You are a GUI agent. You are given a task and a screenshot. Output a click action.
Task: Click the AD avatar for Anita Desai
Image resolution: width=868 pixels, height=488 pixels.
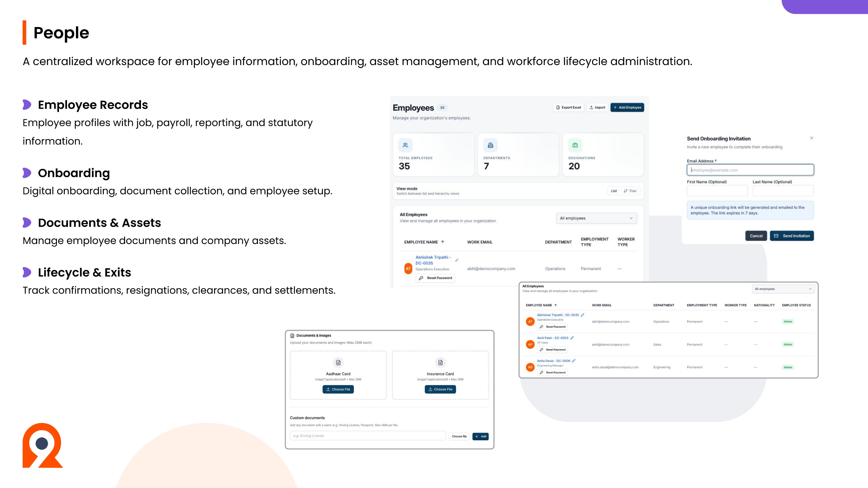pos(530,367)
